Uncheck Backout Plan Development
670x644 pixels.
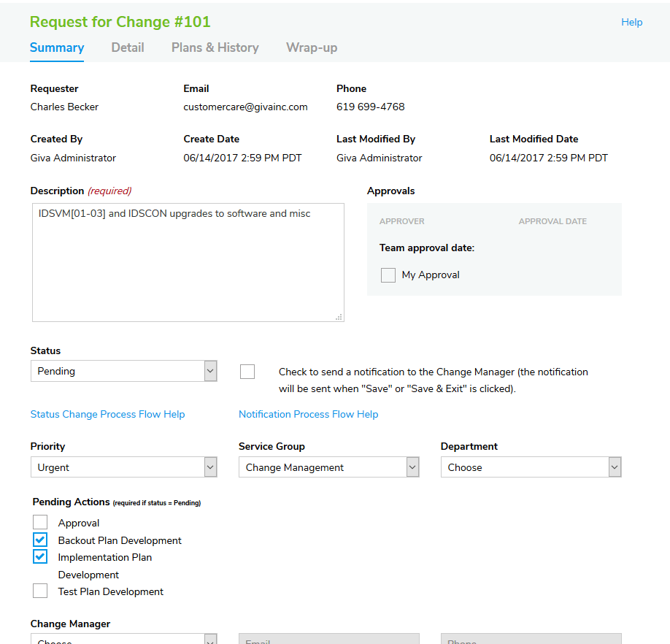pos(40,540)
